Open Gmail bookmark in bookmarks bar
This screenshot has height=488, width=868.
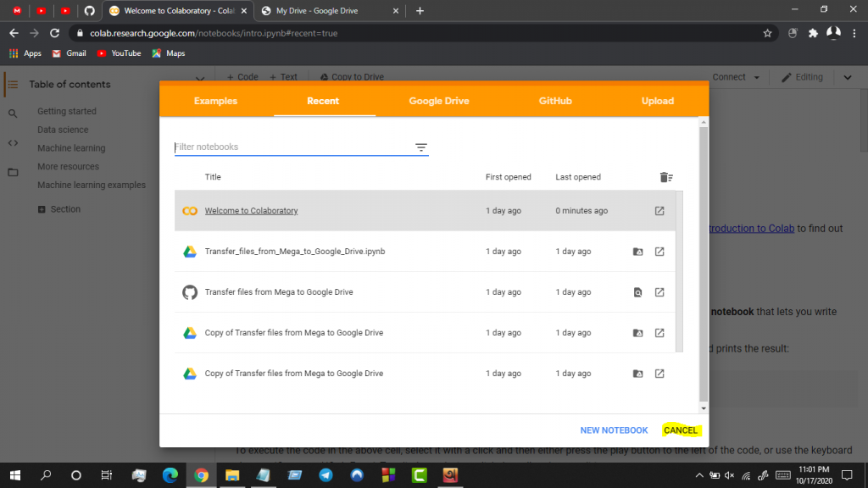tap(70, 53)
